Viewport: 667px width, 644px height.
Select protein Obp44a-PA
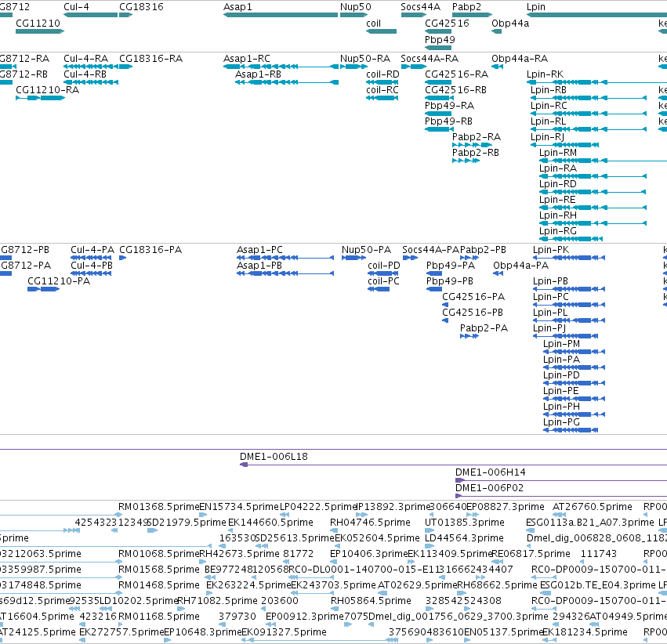(498, 273)
